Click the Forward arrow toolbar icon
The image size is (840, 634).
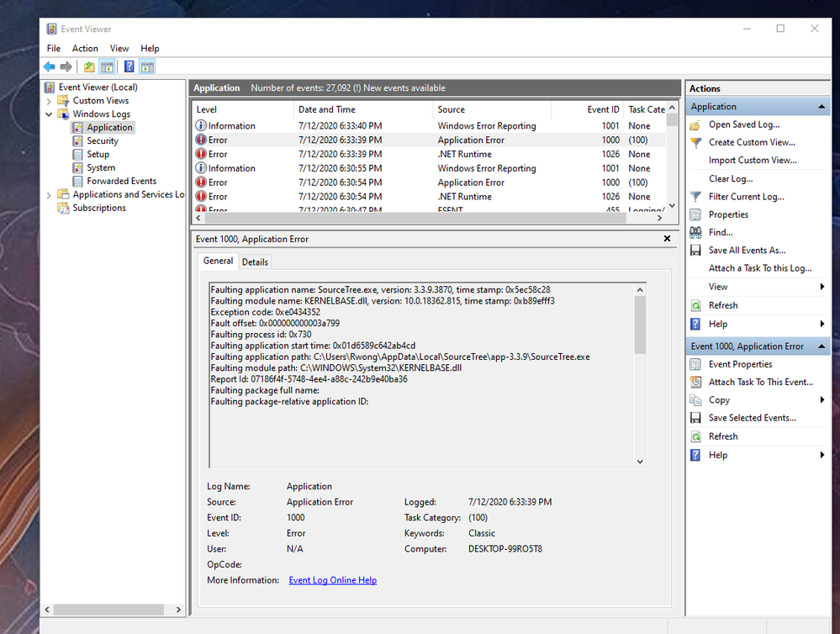[x=66, y=67]
